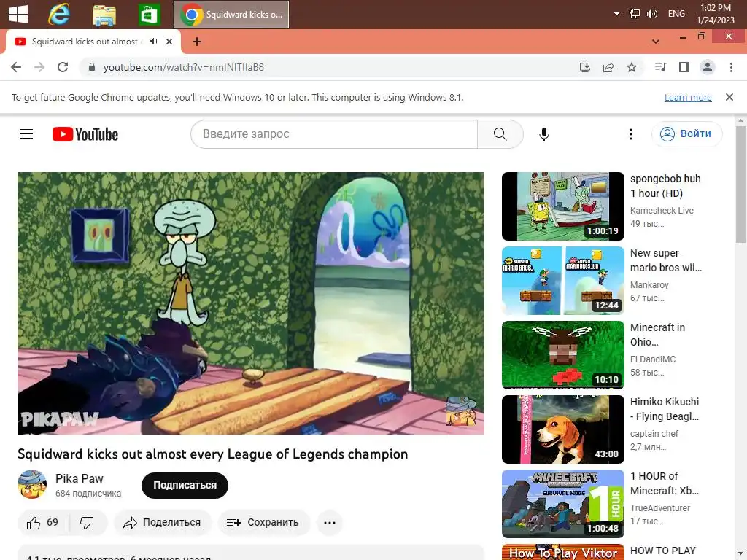Open the Minecraft in Ohio title link
Viewport: 747px width, 560px height.
(x=657, y=334)
